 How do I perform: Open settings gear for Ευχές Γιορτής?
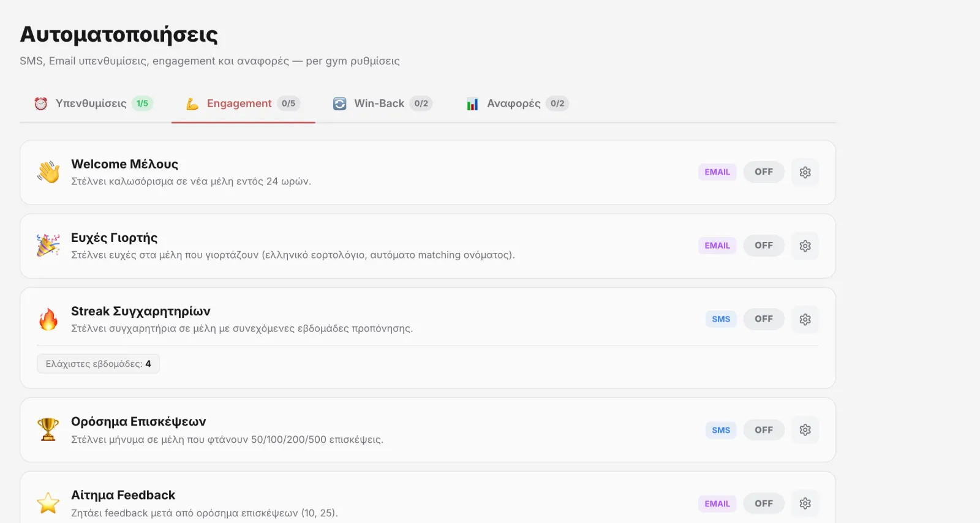coord(805,246)
